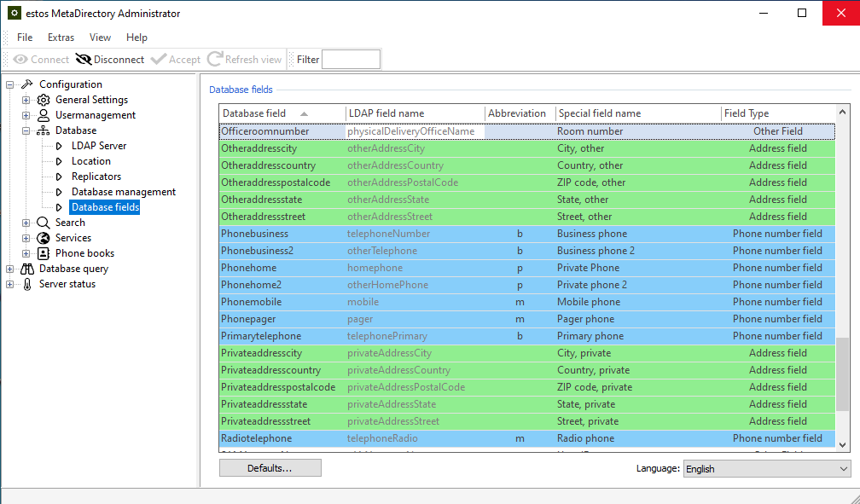
Task: Click the Disconnect eye-slash icon
Action: tap(84, 60)
